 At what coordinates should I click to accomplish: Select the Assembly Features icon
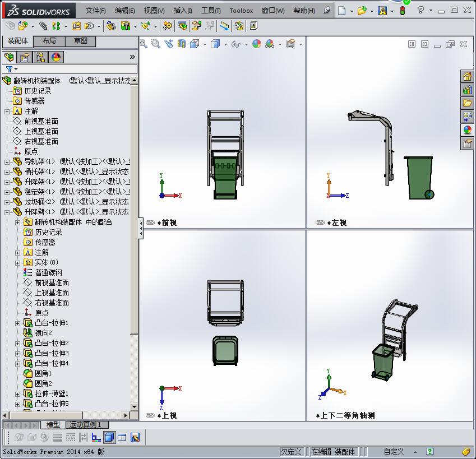pos(126,26)
